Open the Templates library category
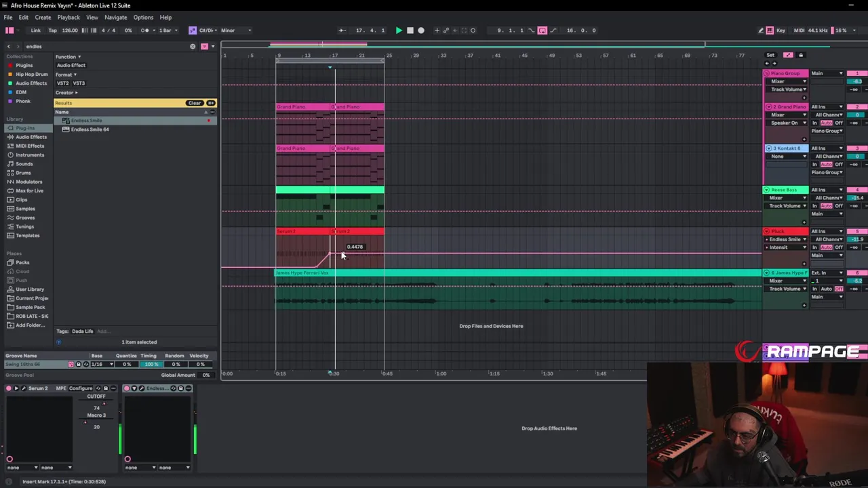Screen dimensions: 868x488 click(27, 235)
